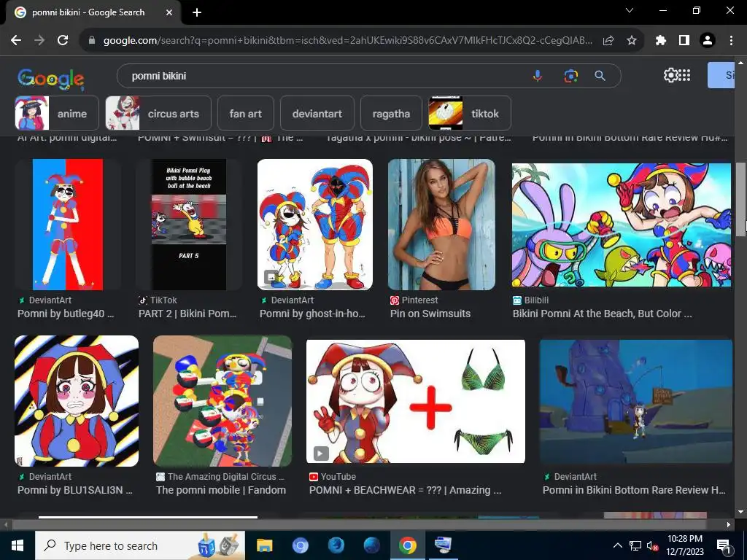Screen dimensions: 747x560
Task: Click the 'PART 2 | Bikini Pom...' TikTok link
Action: tap(187, 314)
